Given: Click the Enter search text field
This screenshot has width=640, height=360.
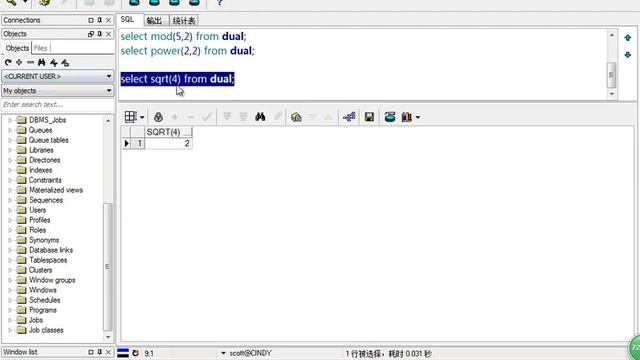Looking at the screenshot, I should tap(58, 104).
